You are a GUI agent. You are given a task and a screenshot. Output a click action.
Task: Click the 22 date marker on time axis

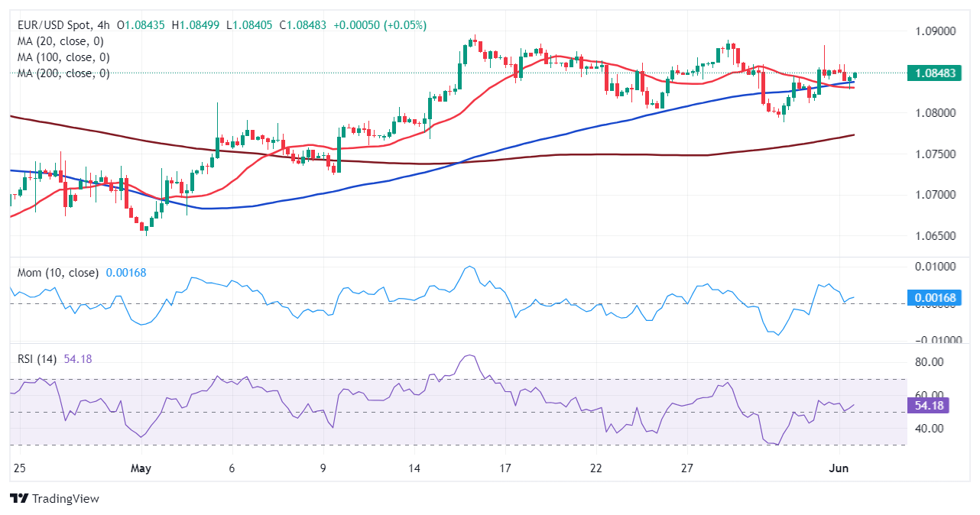click(596, 467)
